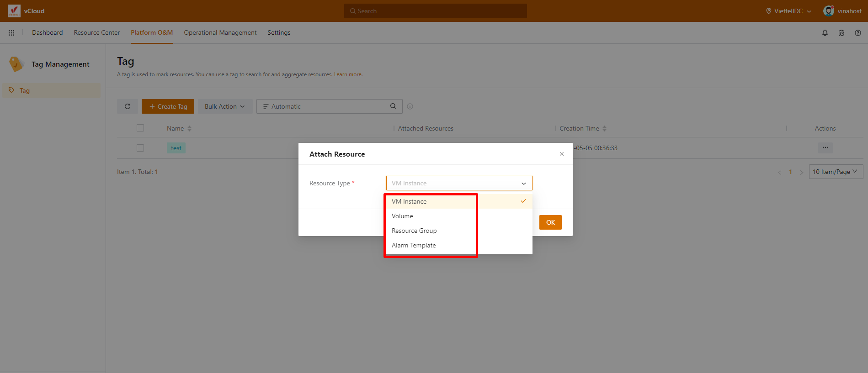Open the Operational Management tab
This screenshot has width=868, height=373.
click(220, 33)
